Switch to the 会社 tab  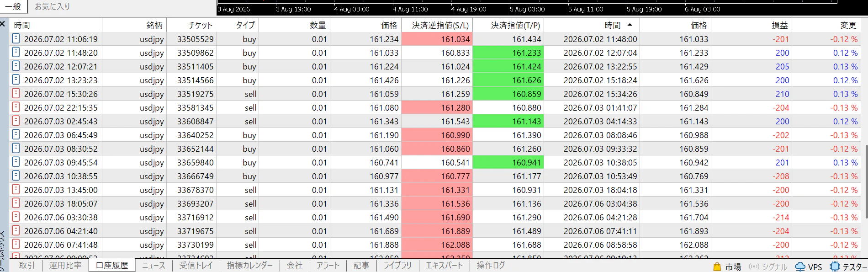(295, 266)
